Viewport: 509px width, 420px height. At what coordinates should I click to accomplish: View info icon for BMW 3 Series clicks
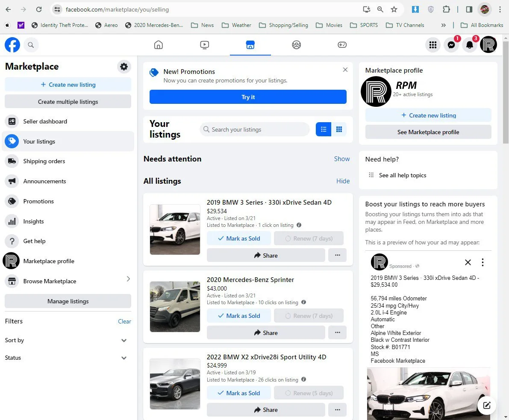pyautogui.click(x=299, y=225)
